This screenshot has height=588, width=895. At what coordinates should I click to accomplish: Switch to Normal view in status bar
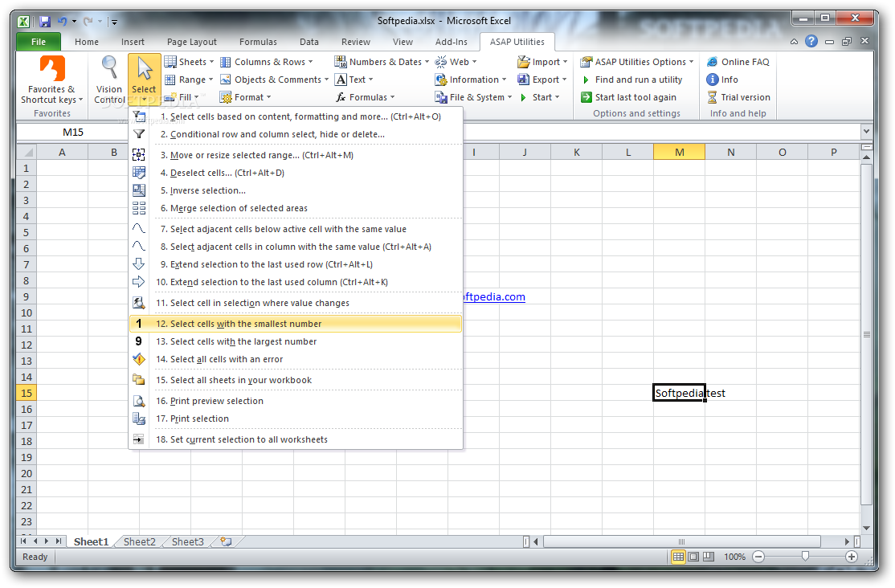pos(678,557)
